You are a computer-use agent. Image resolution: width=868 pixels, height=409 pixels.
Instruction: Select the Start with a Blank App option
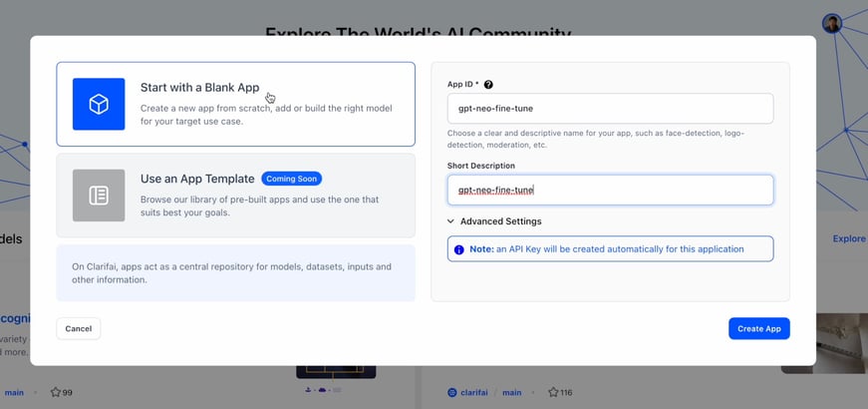coord(235,104)
